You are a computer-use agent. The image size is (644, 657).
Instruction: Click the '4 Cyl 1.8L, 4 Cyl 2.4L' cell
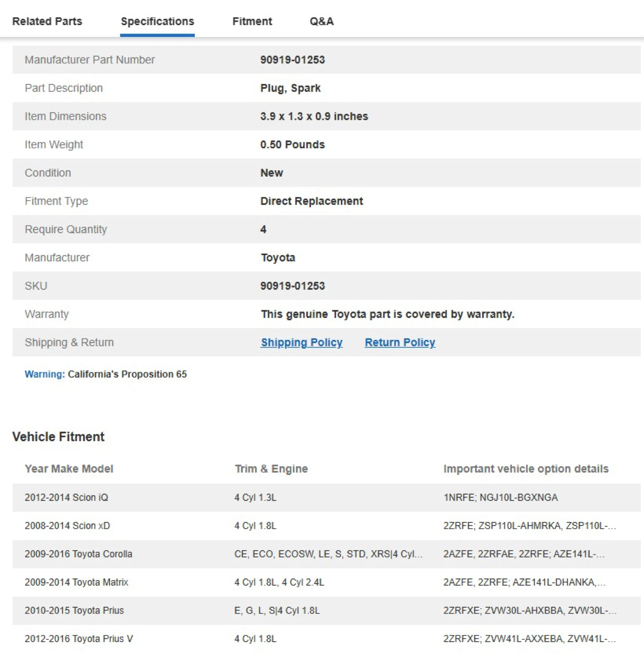[x=279, y=583]
